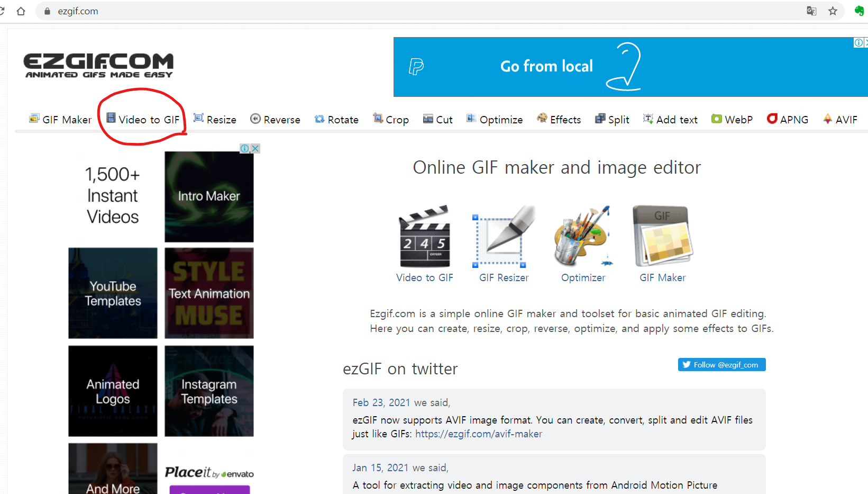The height and width of the screenshot is (494, 868).
Task: Click the Video to GIF clapperboard image
Action: (425, 236)
